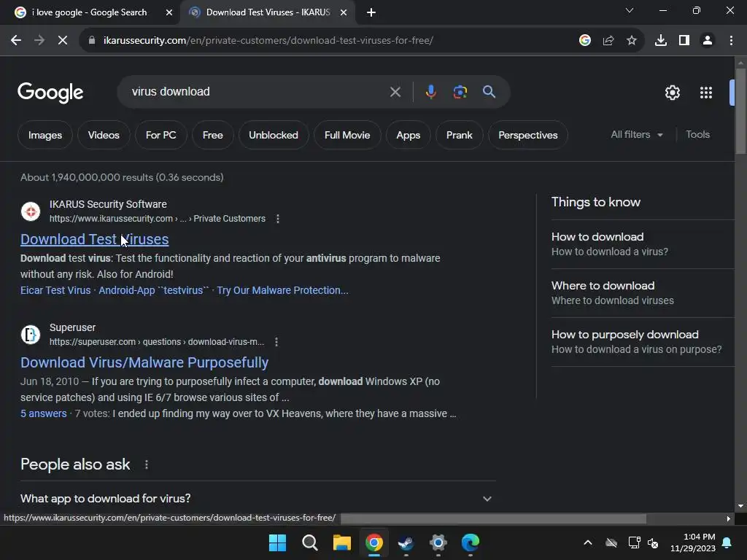Open Steam from taskbar
This screenshot has height=560, width=747.
(x=406, y=542)
